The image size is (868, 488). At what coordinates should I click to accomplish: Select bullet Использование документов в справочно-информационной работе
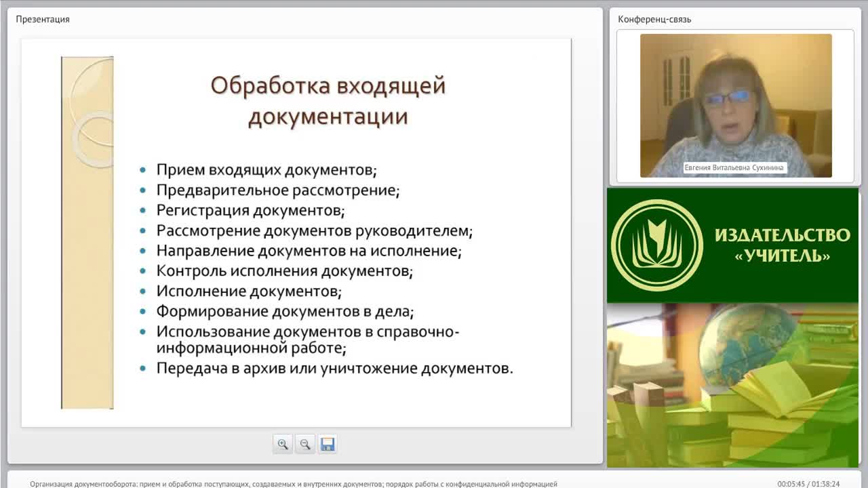pyautogui.click(x=309, y=340)
